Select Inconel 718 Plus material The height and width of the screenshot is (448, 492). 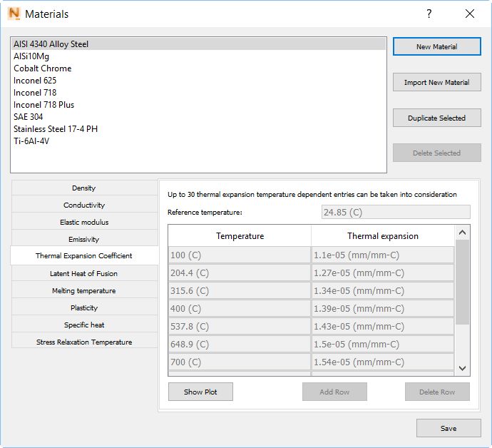click(x=198, y=105)
